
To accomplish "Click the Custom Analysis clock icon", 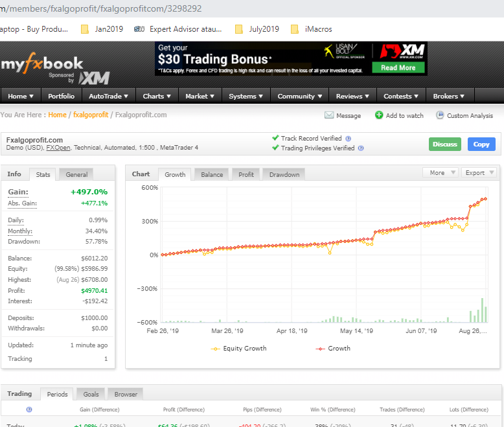I will (440, 115).
